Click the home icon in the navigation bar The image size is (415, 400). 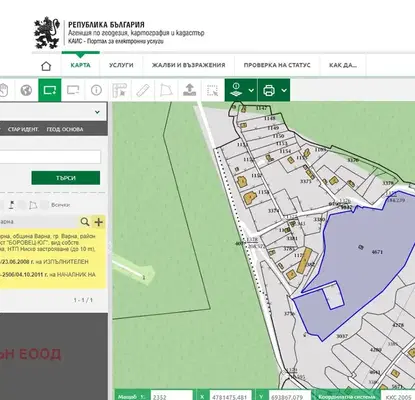pyautogui.click(x=46, y=66)
